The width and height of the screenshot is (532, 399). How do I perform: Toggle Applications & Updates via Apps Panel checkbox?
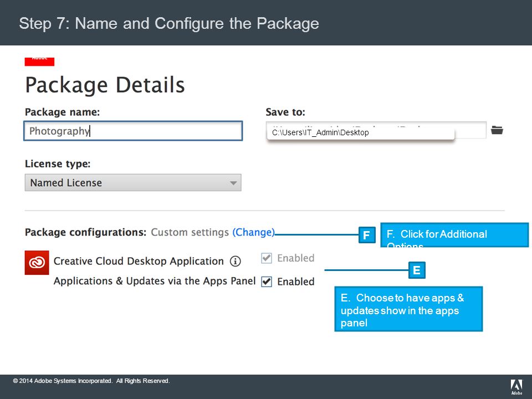click(267, 282)
